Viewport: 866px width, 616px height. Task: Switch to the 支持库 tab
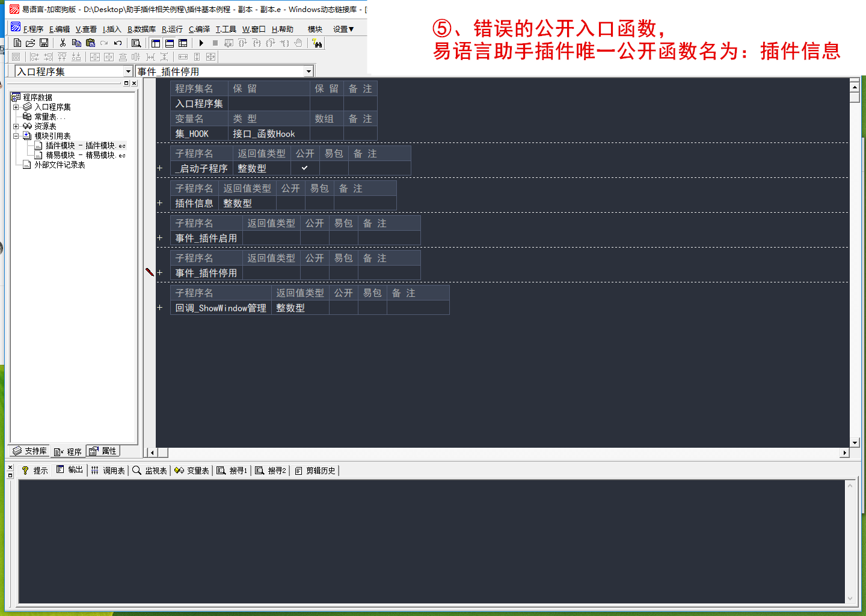[30, 451]
